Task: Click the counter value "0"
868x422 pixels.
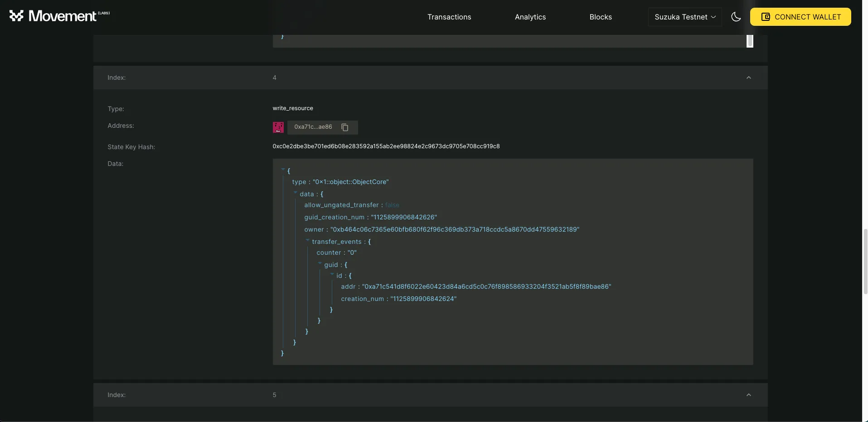Action: (352, 252)
